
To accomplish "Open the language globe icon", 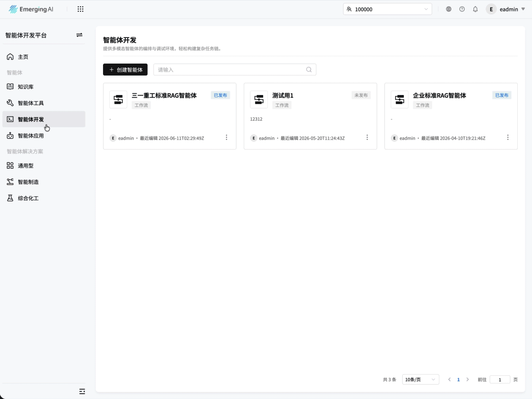I will point(448,9).
